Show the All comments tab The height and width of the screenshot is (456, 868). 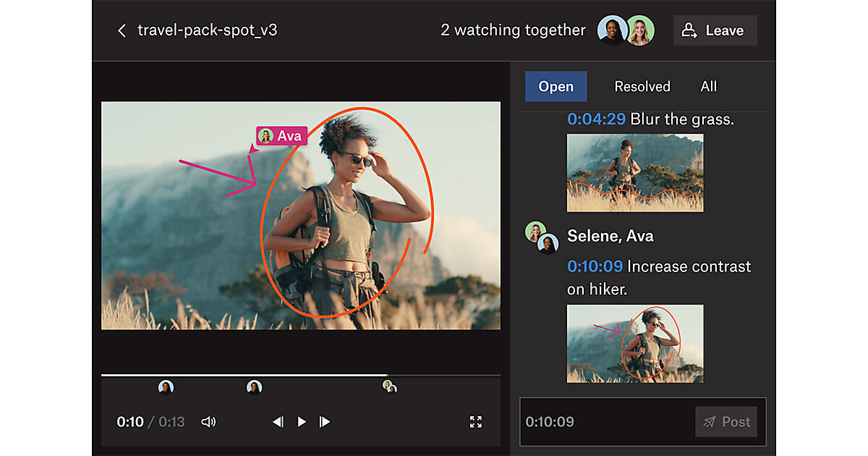tap(708, 86)
